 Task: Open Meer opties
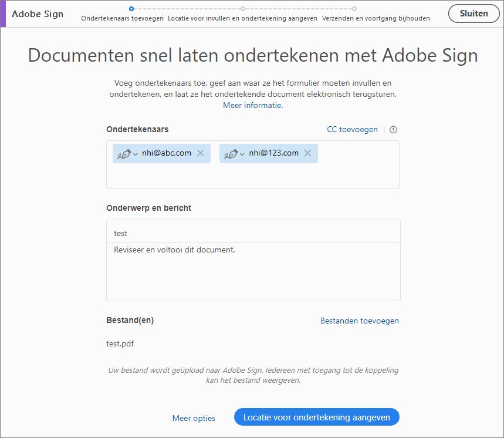[194, 417]
